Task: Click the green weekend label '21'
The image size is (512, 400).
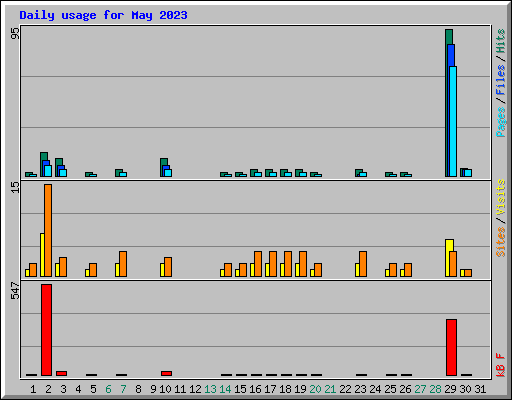Action: pos(330,389)
